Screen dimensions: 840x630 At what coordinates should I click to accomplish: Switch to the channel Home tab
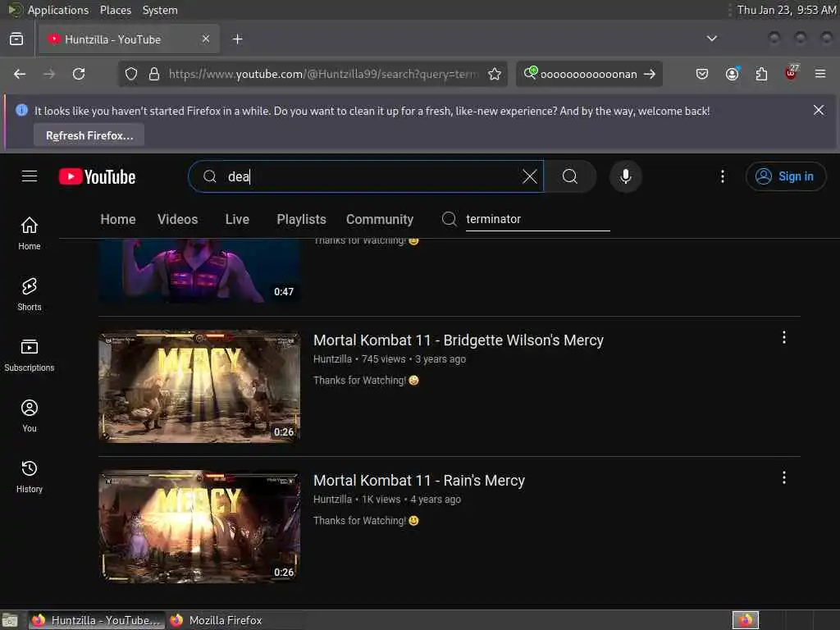coord(118,219)
